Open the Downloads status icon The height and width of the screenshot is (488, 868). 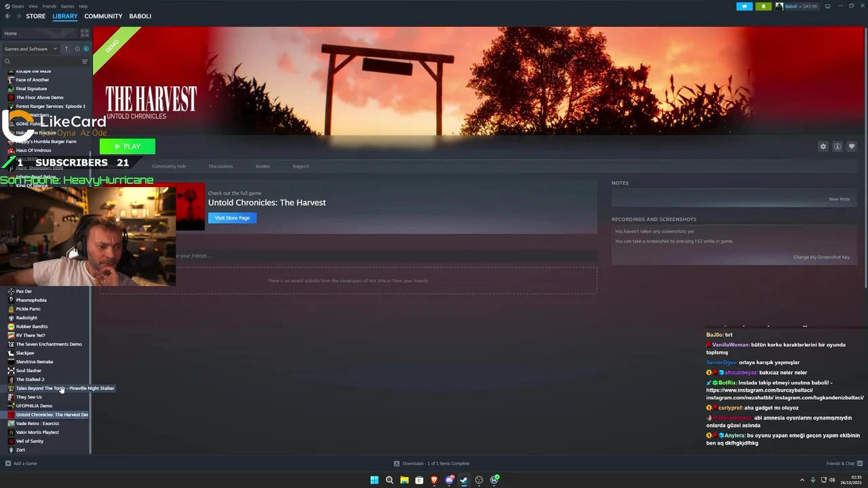pos(397,464)
